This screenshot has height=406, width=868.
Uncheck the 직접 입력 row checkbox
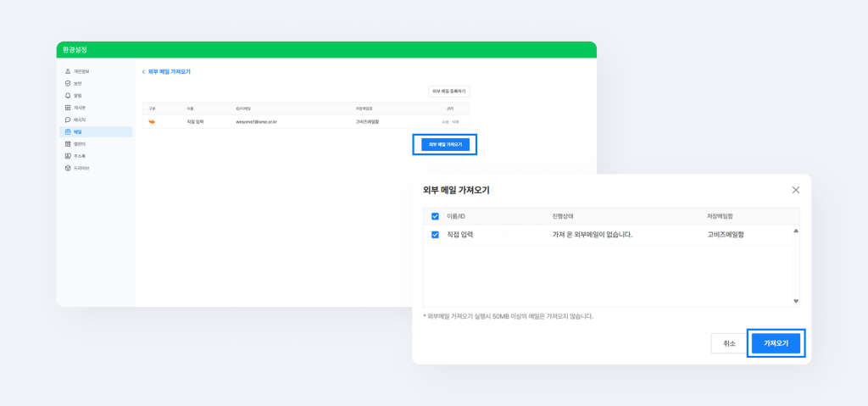click(435, 235)
